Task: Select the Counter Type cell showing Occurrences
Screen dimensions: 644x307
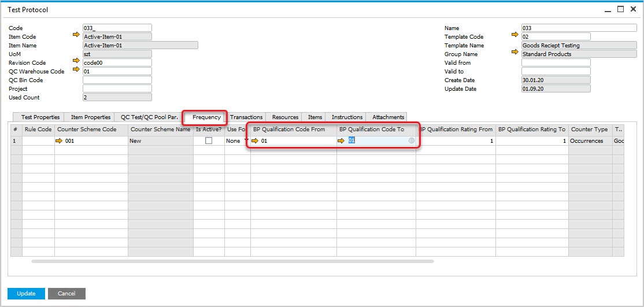Action: 589,140
